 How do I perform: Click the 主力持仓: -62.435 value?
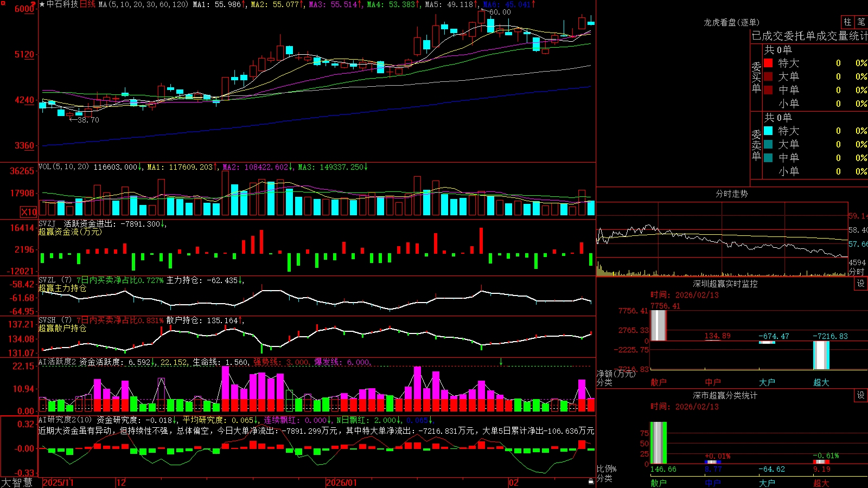(x=202, y=280)
